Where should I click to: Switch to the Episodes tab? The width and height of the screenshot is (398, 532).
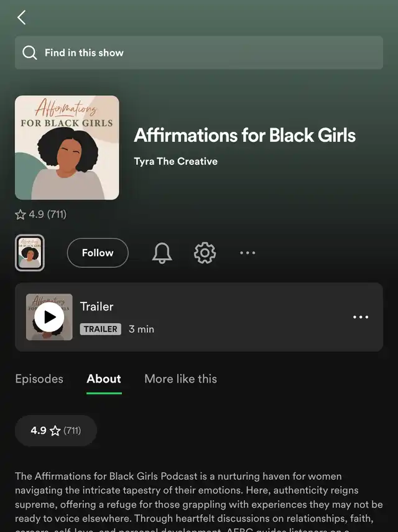(x=39, y=379)
